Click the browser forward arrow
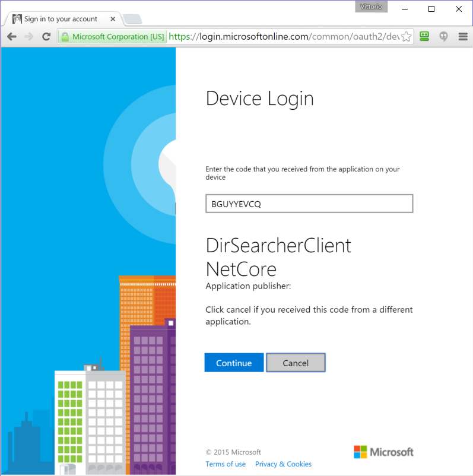This screenshot has width=473, height=476. (x=28, y=37)
